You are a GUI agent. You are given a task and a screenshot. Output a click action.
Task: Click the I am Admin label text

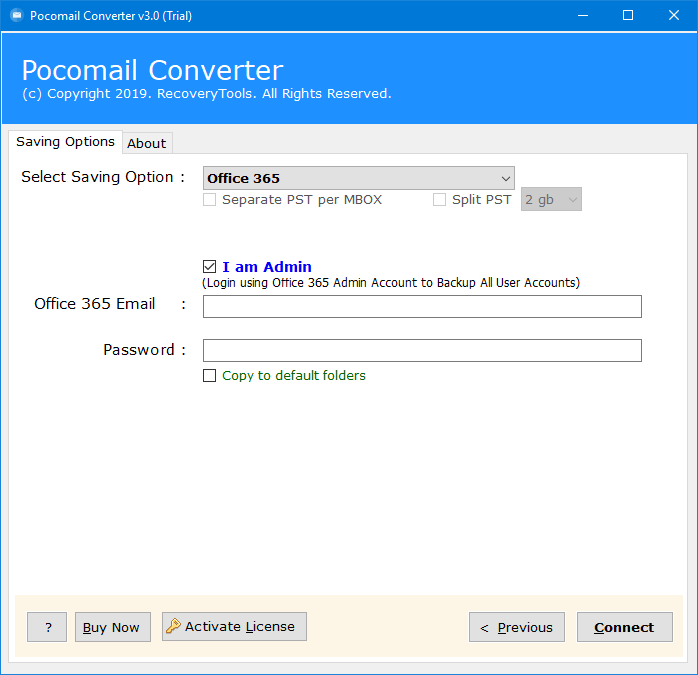click(267, 267)
